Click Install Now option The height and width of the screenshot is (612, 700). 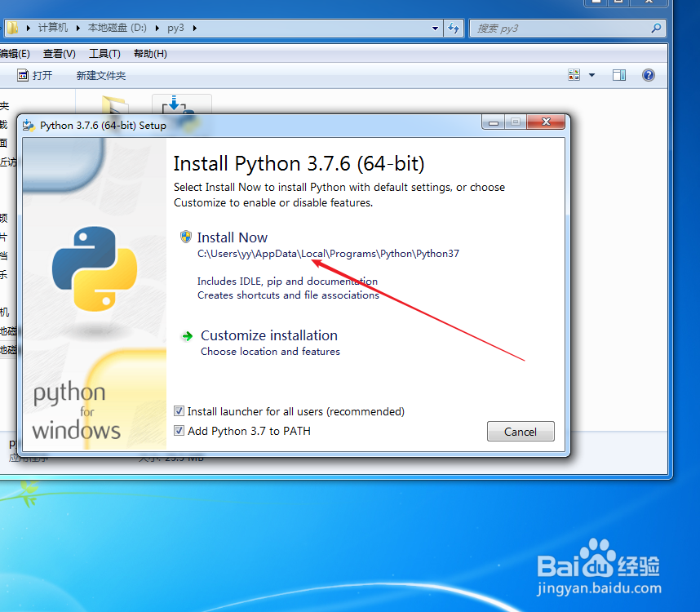click(x=233, y=237)
